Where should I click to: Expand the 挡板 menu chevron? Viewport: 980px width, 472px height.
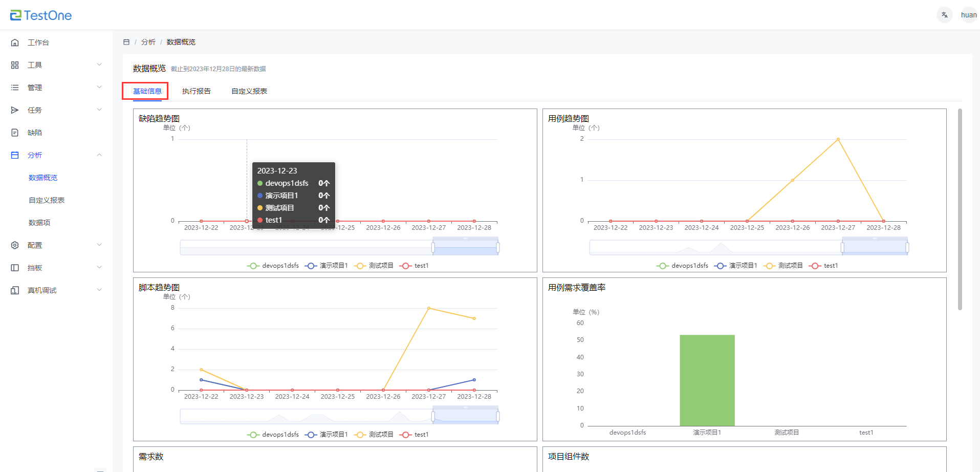click(99, 268)
